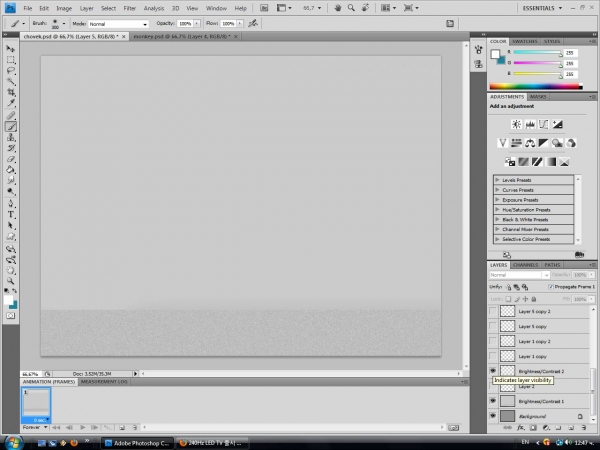Delete layer using trash icon
The image size is (600, 450).
pos(584,427)
